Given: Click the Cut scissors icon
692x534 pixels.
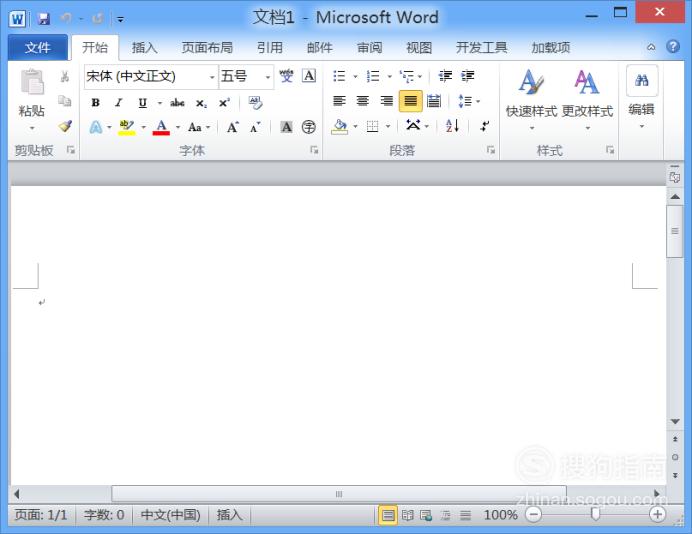Looking at the screenshot, I should coord(65,76).
